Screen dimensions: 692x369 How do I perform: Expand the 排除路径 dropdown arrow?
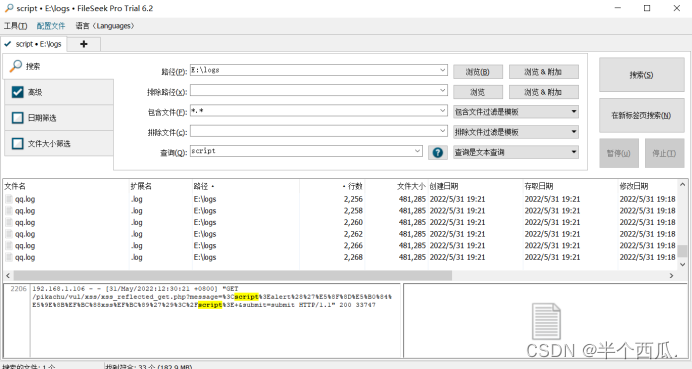(443, 90)
